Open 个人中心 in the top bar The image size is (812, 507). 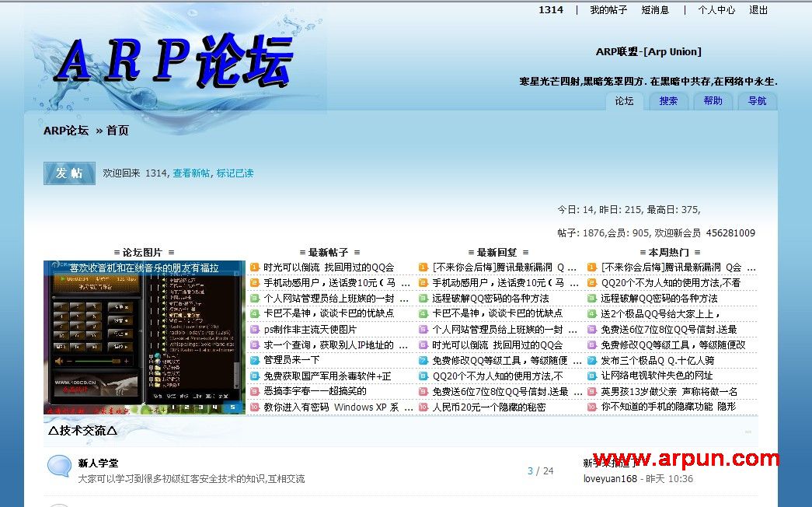[716, 10]
